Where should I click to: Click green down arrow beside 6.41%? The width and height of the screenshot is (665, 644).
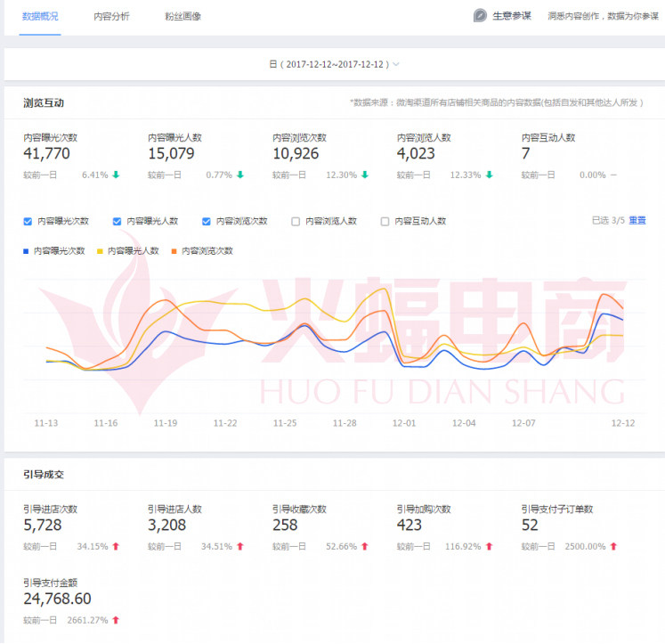click(117, 175)
